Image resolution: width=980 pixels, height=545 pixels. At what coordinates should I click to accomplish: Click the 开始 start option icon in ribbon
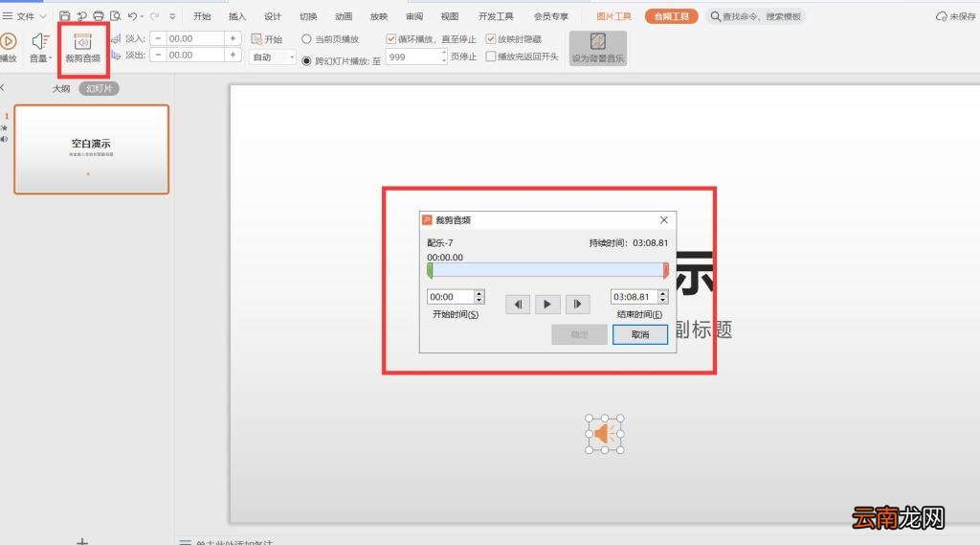coord(256,39)
